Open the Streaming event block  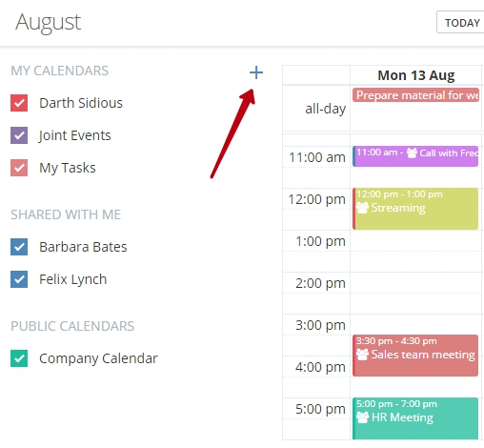pyautogui.click(x=415, y=209)
